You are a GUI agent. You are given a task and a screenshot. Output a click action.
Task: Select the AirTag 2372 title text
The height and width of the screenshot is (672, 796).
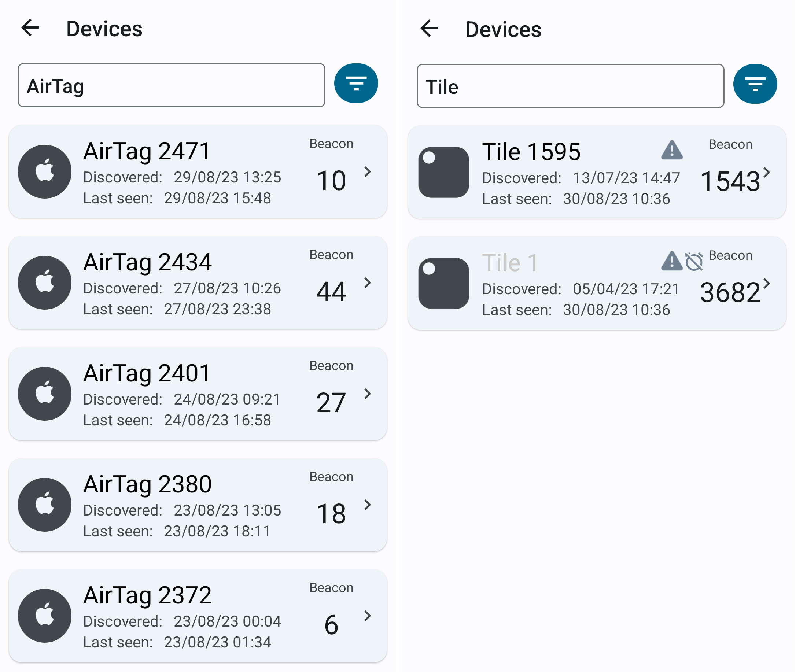(147, 595)
